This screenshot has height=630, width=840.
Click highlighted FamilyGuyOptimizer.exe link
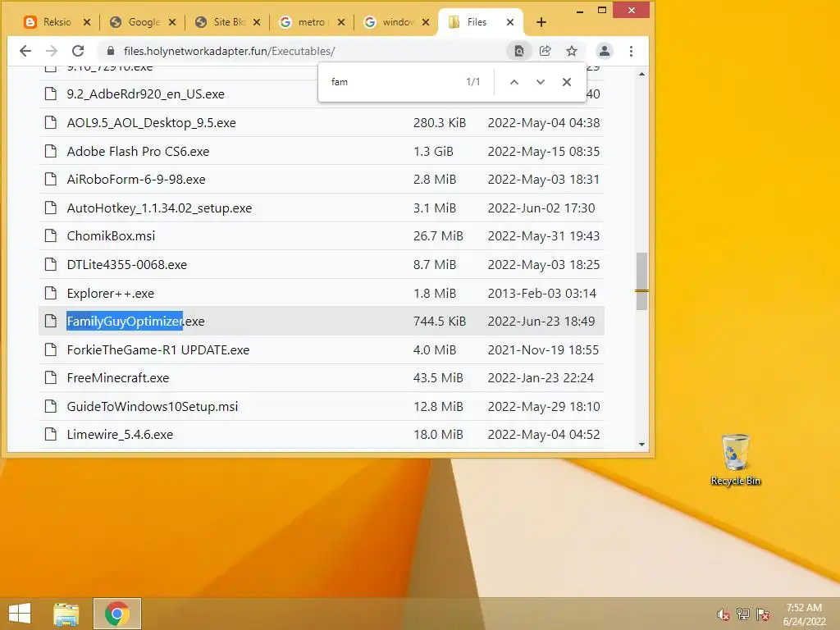(x=135, y=321)
